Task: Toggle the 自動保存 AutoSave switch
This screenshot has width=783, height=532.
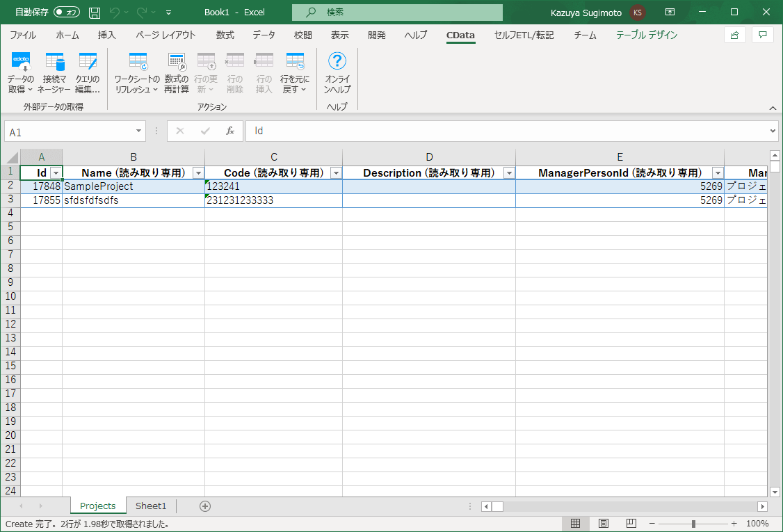Action: (x=67, y=12)
